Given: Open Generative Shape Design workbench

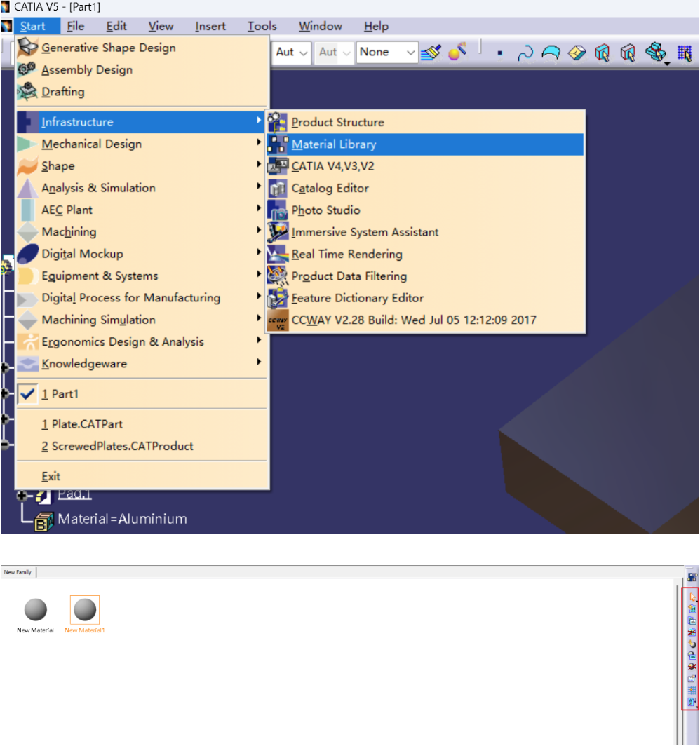Looking at the screenshot, I should (142, 48).
